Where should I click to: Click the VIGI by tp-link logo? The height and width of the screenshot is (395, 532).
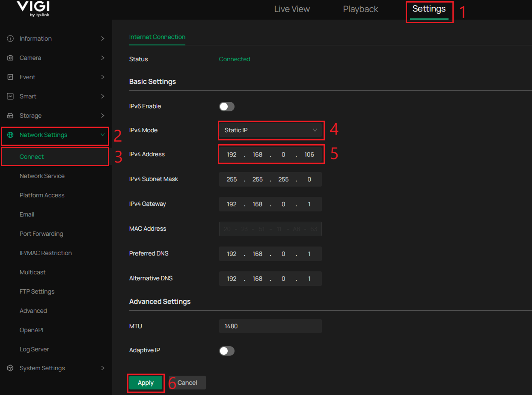pyautogui.click(x=33, y=9)
